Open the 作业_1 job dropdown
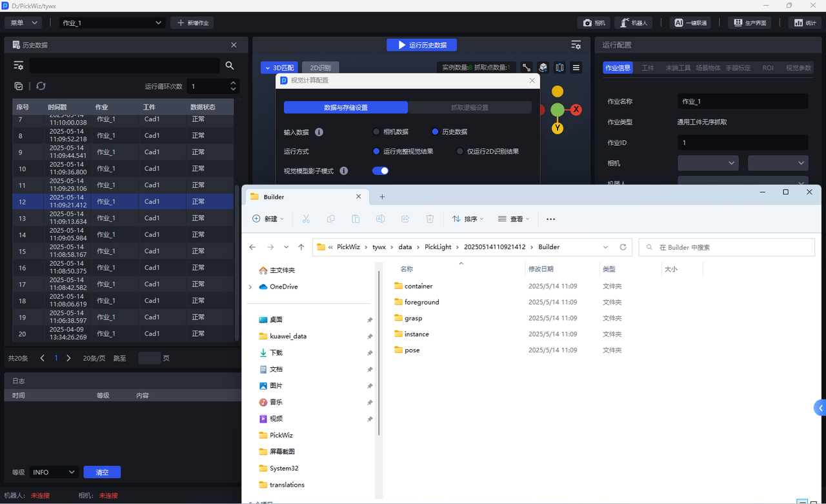 113,23
